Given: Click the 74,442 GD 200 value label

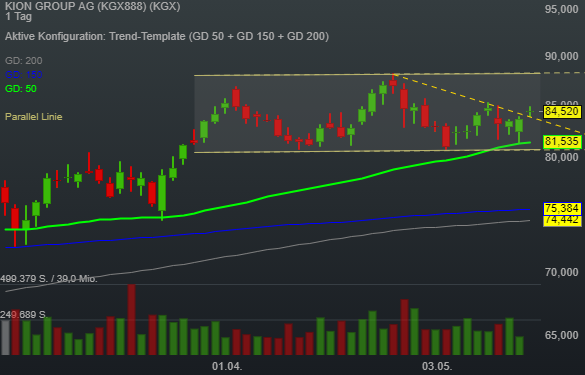Looking at the screenshot, I should [562, 220].
